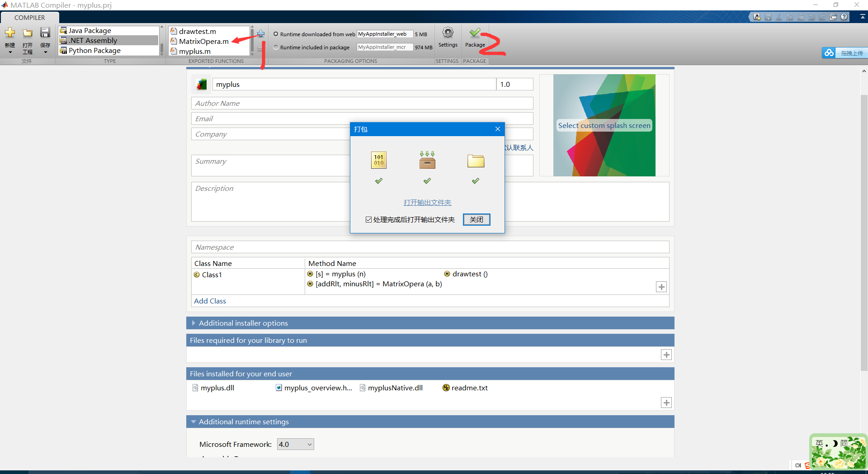Click the TYPE list scrollbar thumb

162,49
